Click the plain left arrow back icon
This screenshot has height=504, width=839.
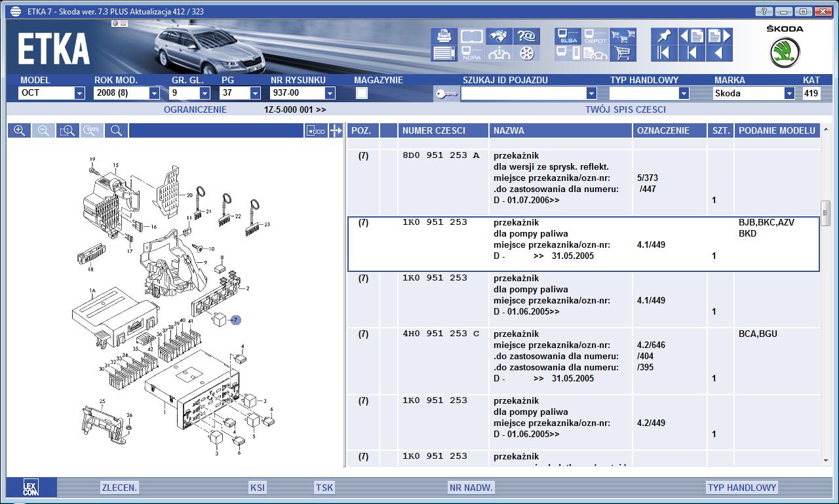pos(719,53)
